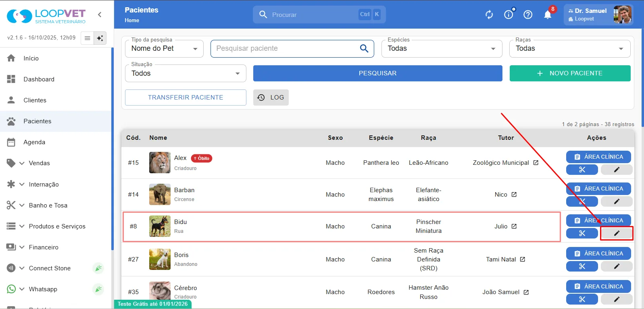Image resolution: width=644 pixels, height=309 pixels.
Task: Open Julio tutor external link icon
Action: (514, 226)
